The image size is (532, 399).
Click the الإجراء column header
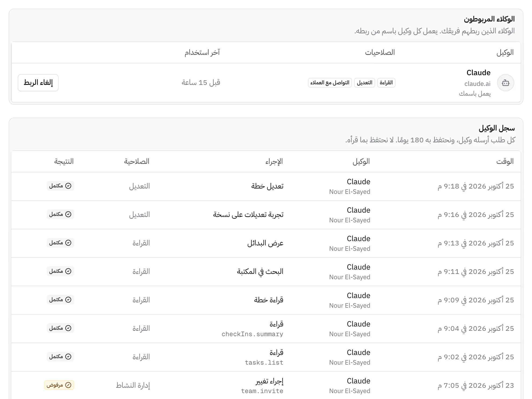tap(274, 161)
